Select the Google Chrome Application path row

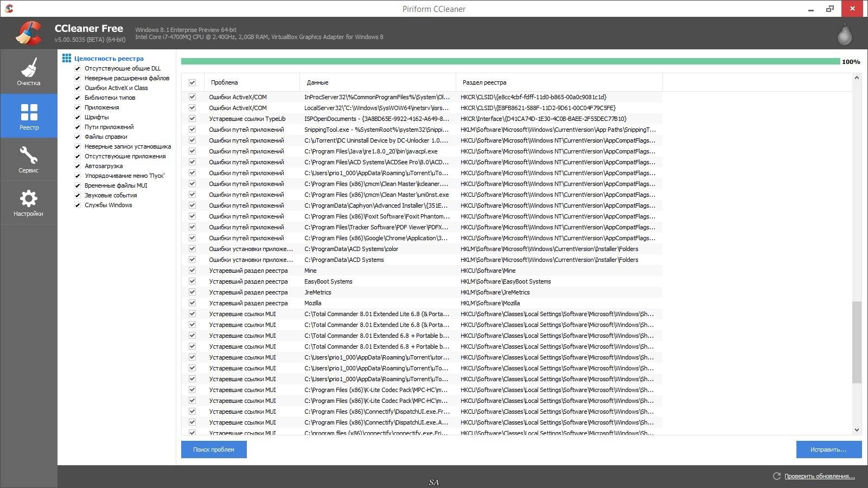(422, 238)
